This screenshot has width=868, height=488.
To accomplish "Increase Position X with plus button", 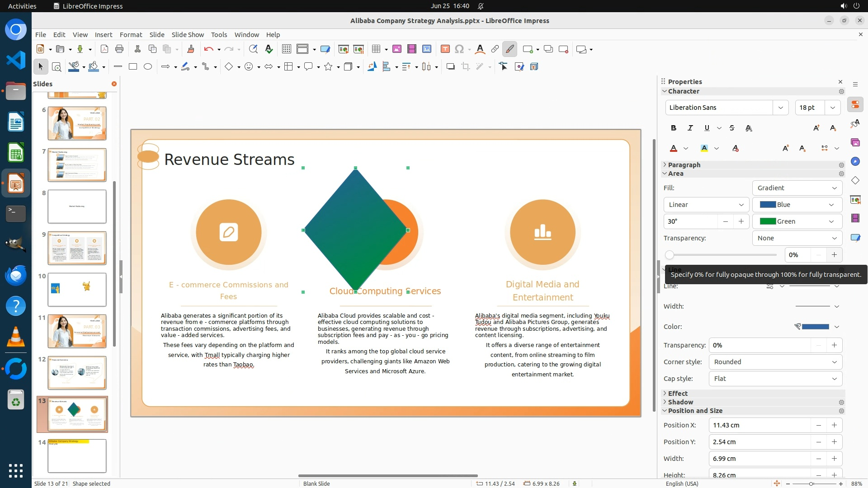I will point(834,425).
